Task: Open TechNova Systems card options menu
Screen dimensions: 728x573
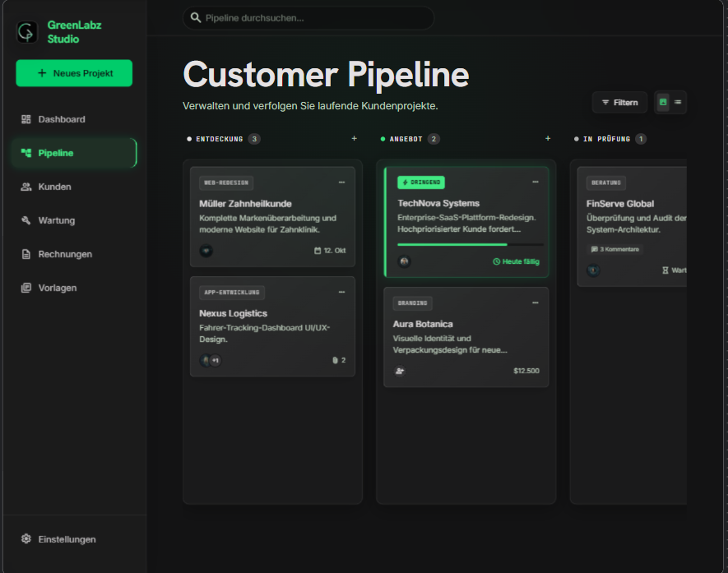Action: [536, 182]
